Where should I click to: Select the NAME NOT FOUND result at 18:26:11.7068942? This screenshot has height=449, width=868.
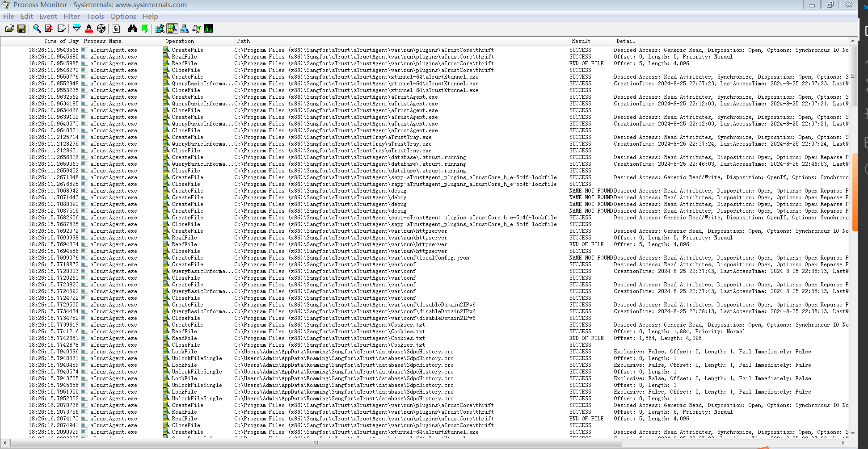click(x=591, y=191)
